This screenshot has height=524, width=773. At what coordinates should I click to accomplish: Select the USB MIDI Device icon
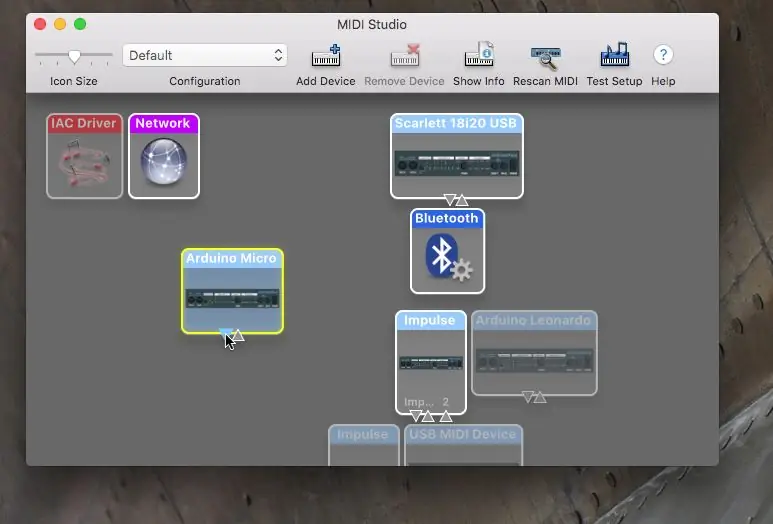(x=463, y=445)
